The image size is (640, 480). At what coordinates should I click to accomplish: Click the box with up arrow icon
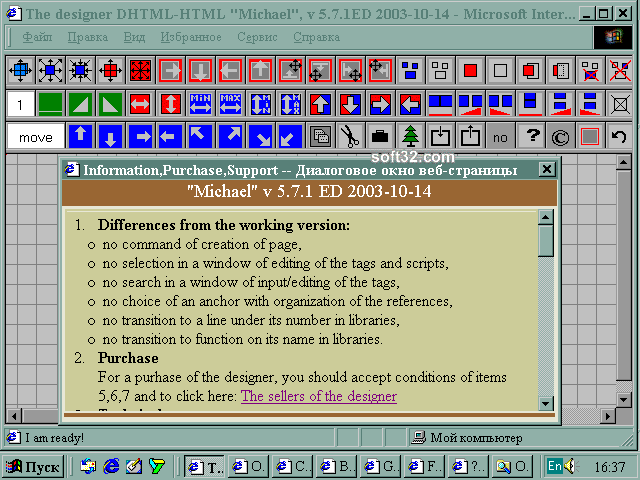[470, 136]
